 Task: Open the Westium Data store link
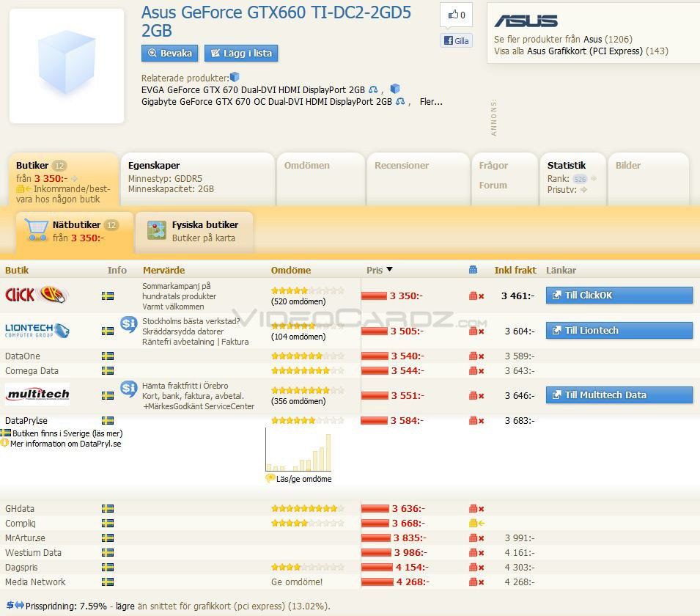click(x=33, y=553)
